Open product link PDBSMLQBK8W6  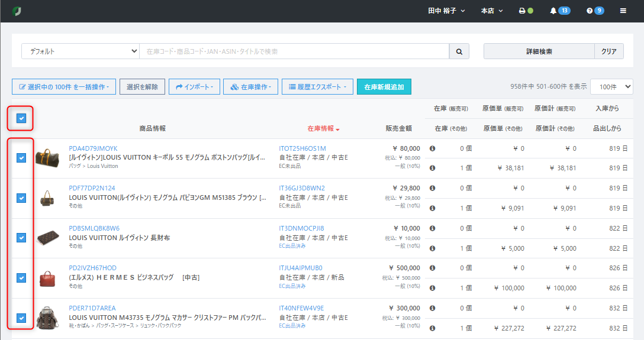point(94,228)
